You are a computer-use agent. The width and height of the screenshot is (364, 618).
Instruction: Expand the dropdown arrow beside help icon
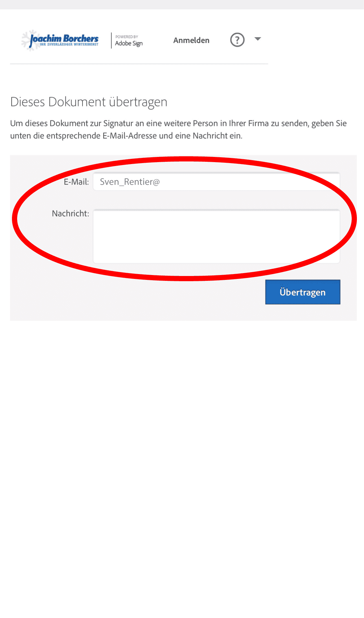click(258, 39)
